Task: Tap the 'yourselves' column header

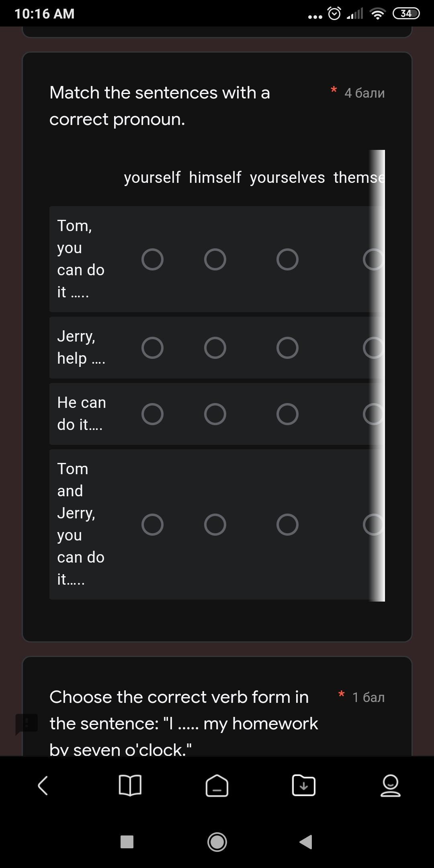Action: [287, 177]
